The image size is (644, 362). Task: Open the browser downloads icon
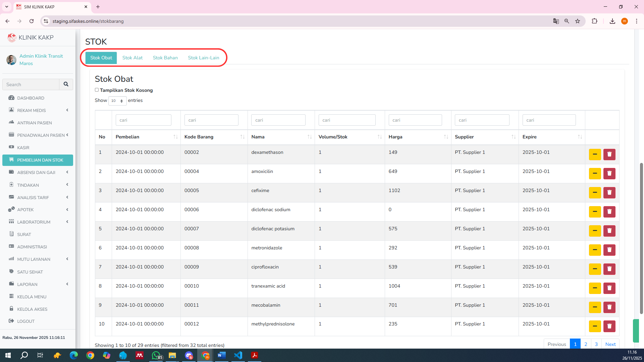(x=612, y=21)
